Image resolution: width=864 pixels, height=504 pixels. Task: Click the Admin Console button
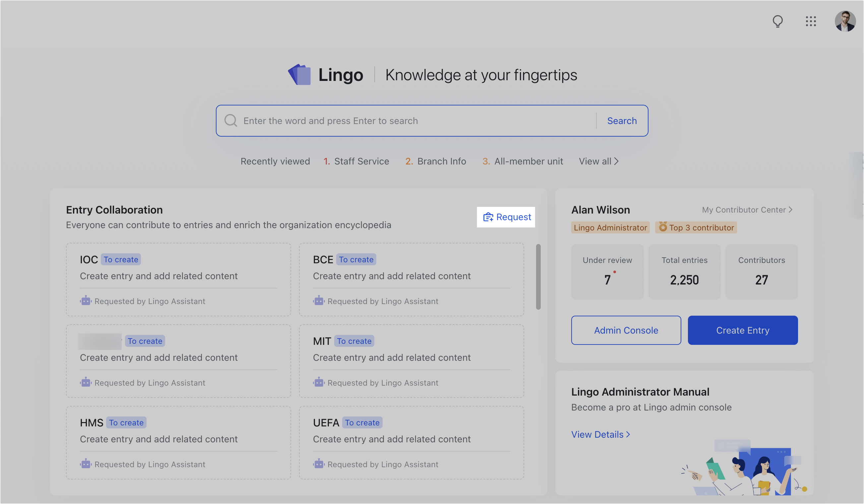pos(626,330)
